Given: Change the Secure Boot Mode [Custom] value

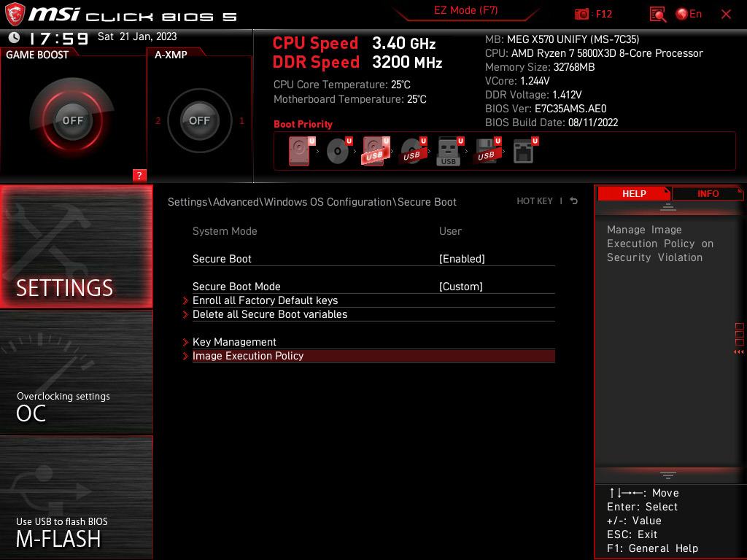Looking at the screenshot, I should [x=461, y=287].
